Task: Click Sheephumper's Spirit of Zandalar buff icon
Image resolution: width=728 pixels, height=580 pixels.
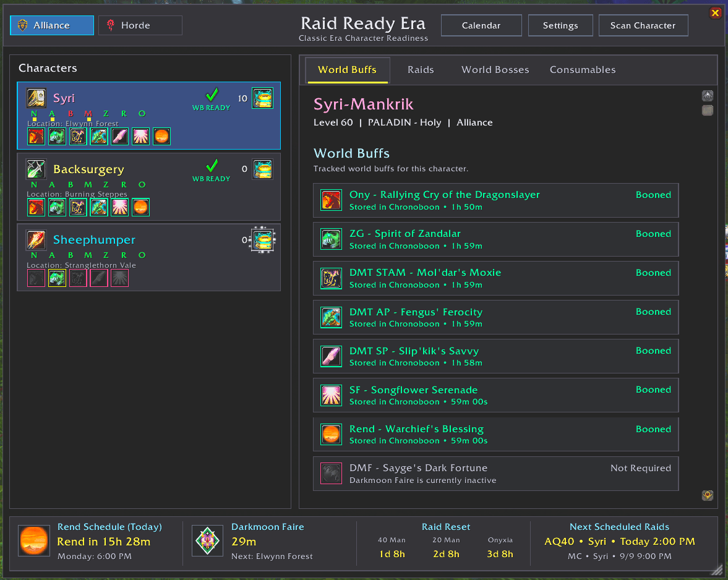Action: [57, 278]
